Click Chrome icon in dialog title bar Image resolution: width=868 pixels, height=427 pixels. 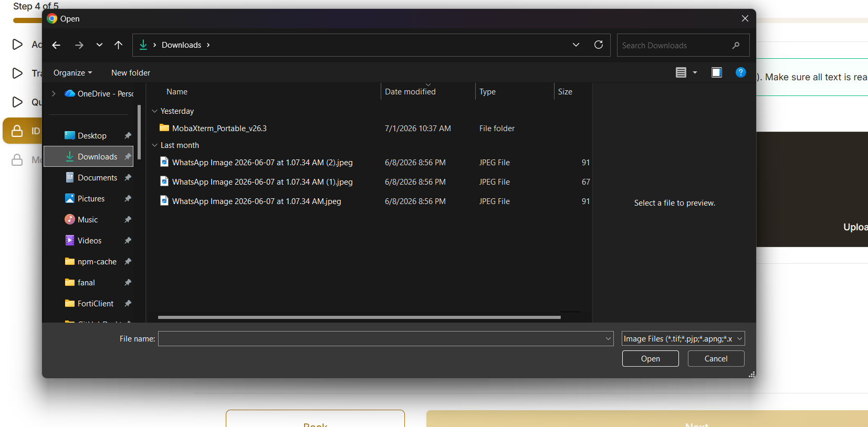[52, 18]
